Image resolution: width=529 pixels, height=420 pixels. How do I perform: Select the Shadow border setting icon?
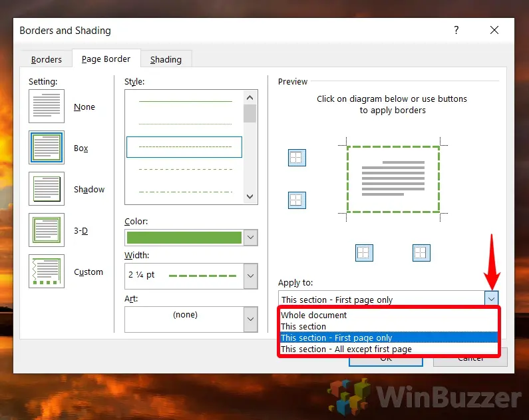pos(47,189)
